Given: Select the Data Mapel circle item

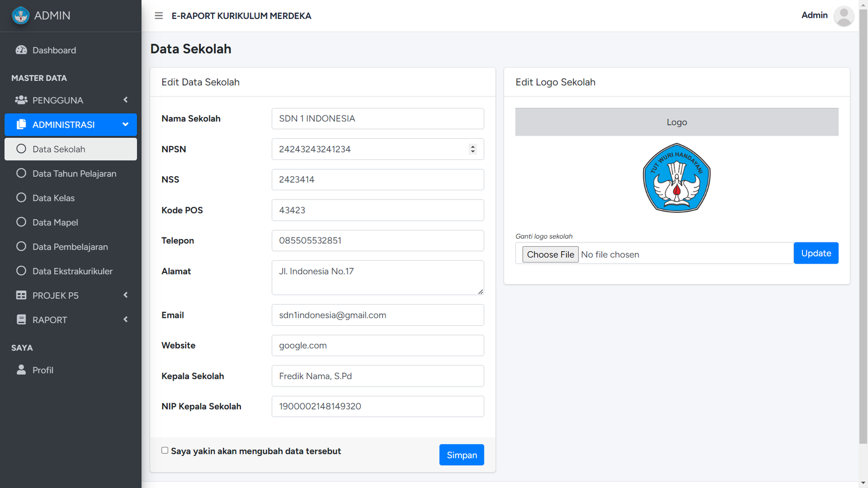Looking at the screenshot, I should (x=21, y=222).
